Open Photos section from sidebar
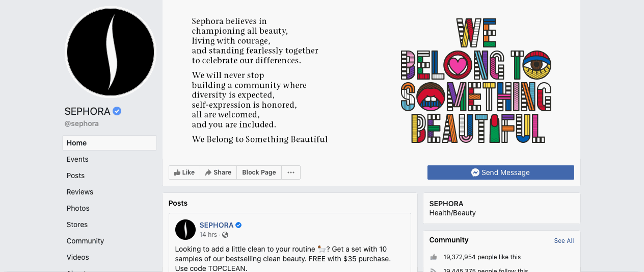The width and height of the screenshot is (644, 272). (78, 208)
